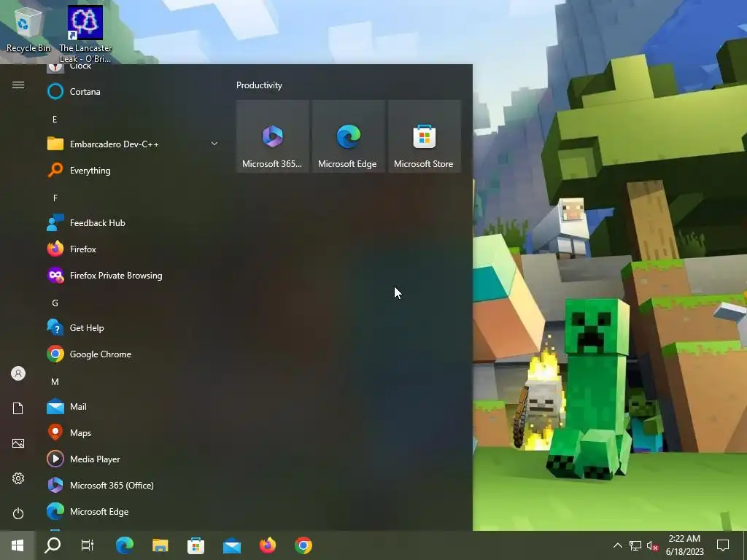The height and width of the screenshot is (560, 747).
Task: Launch Firefox from the taskbar
Action: (267, 545)
